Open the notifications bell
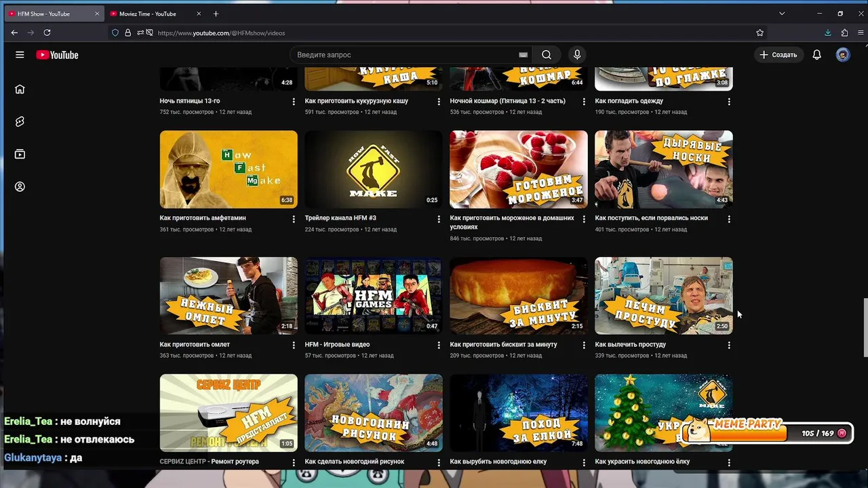 817,55
